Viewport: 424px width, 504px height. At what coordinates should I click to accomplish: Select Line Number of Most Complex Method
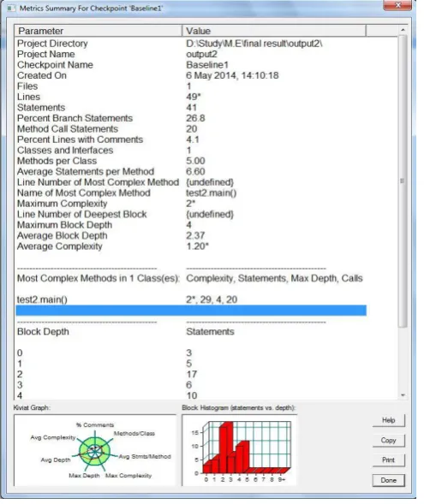(x=191, y=182)
